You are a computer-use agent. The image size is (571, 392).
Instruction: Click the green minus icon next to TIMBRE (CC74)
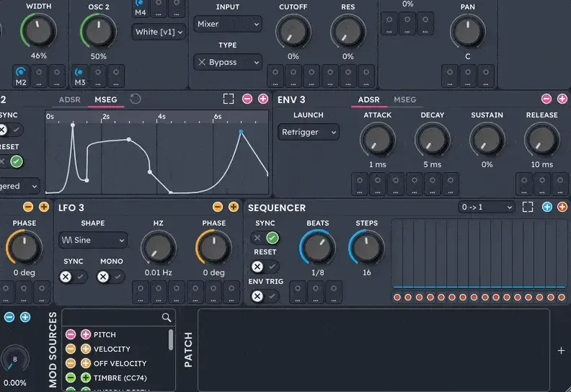click(71, 378)
